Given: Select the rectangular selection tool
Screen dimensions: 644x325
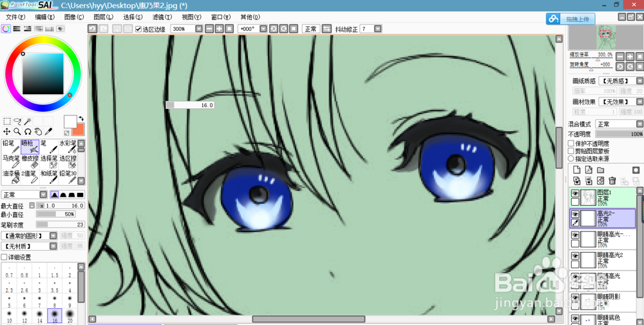Looking at the screenshot, I should [x=7, y=121].
